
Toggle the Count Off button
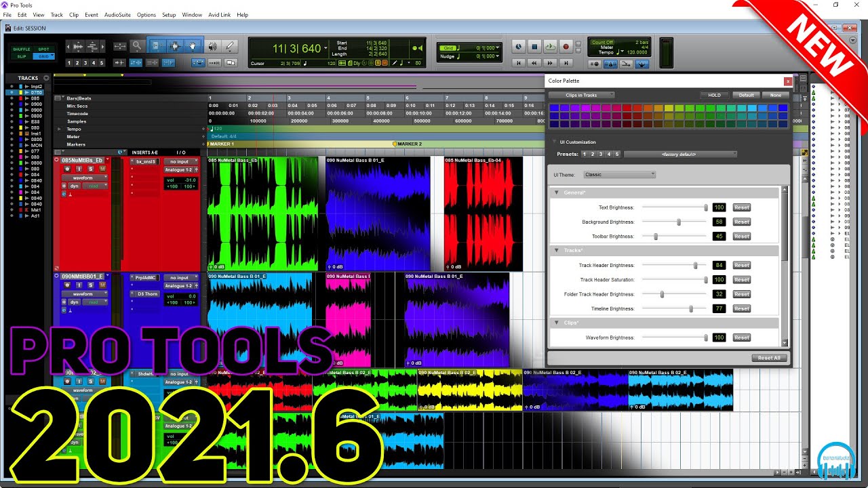[603, 42]
